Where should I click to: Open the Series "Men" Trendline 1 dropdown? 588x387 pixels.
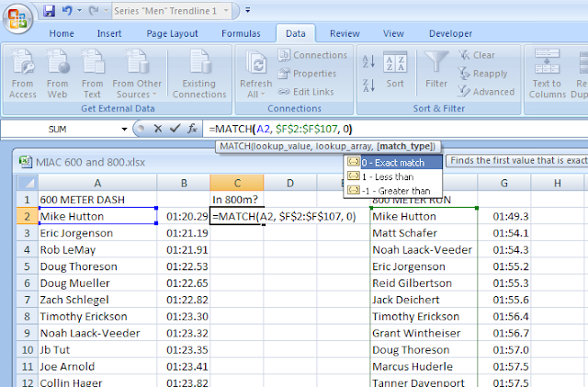pyautogui.click(x=226, y=10)
